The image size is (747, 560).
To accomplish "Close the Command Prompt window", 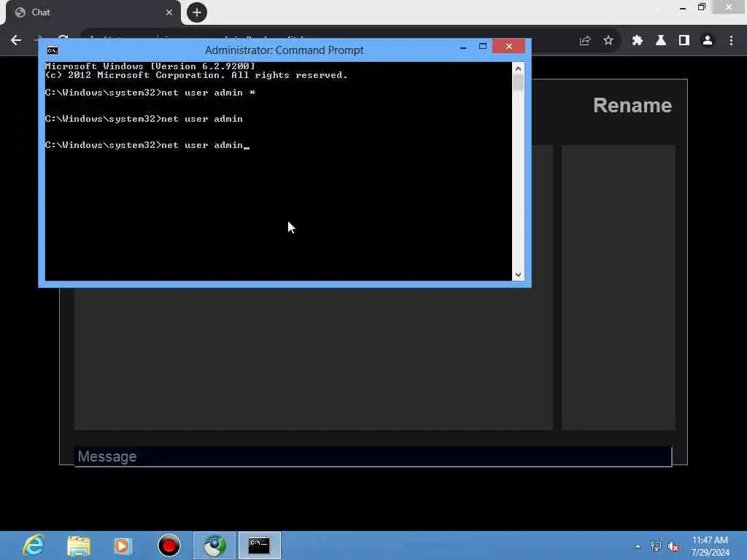I will click(509, 47).
